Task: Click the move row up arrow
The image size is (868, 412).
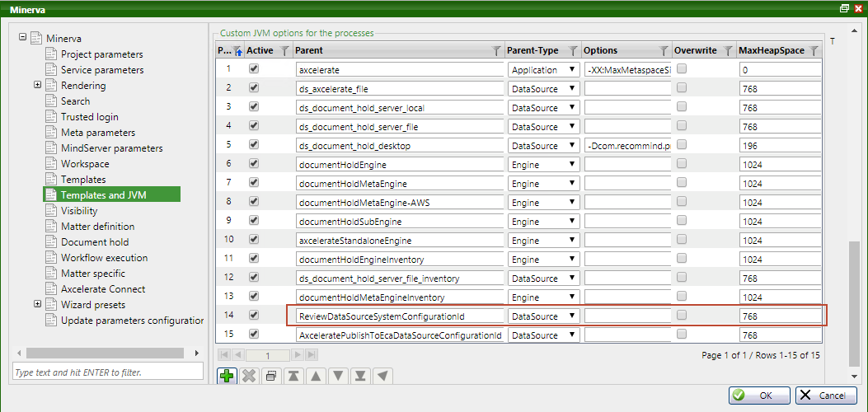Action: (315, 376)
